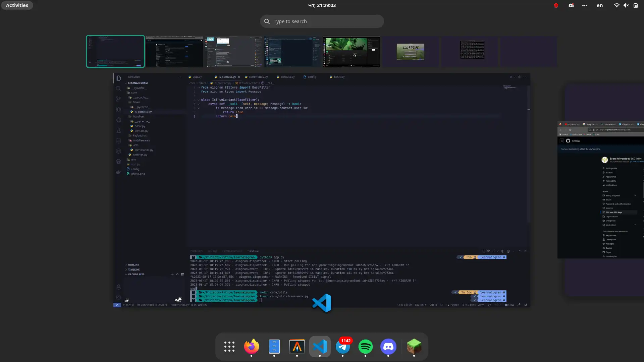Image resolution: width=644 pixels, height=362 pixels.
Task: Open the clock and calendar menu
Action: coord(322,5)
